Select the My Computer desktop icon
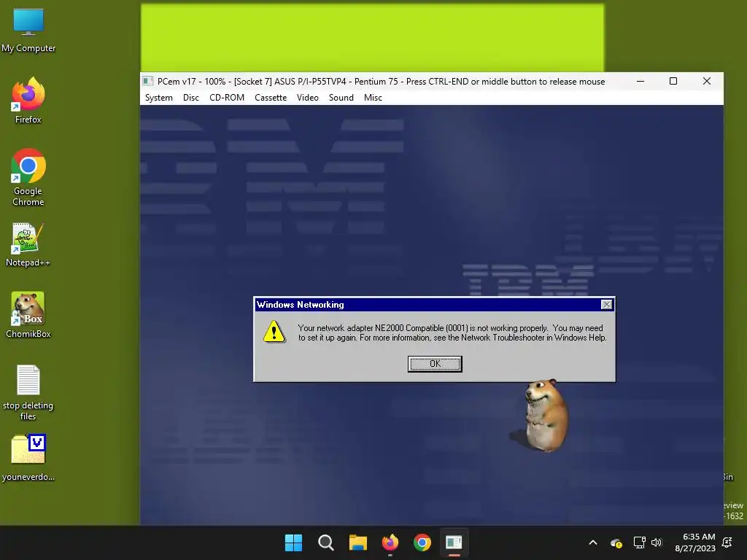 28,30
